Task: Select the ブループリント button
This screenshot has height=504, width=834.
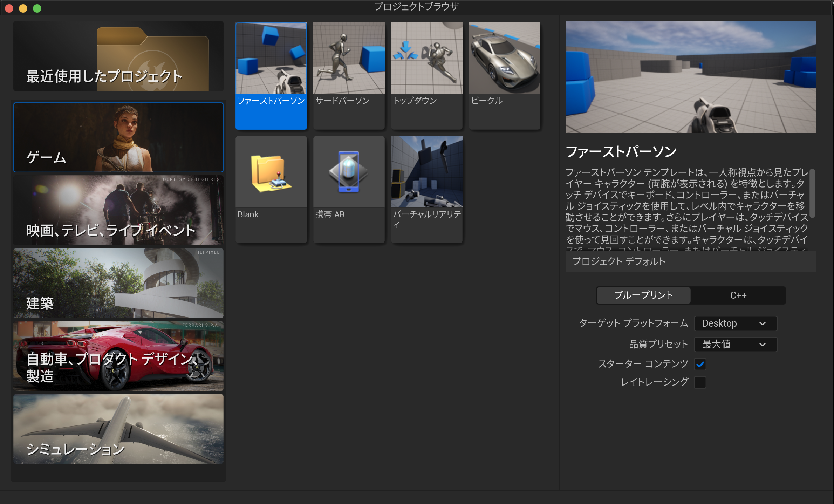Action: click(643, 295)
